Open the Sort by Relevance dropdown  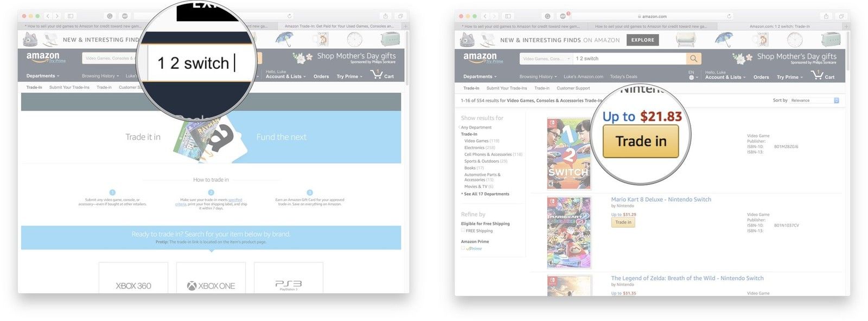pyautogui.click(x=814, y=100)
